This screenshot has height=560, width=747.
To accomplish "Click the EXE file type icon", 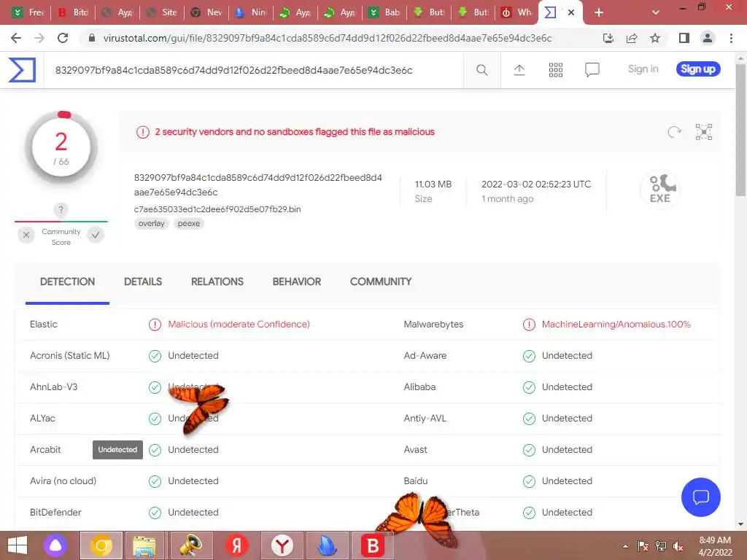I will pyautogui.click(x=659, y=189).
